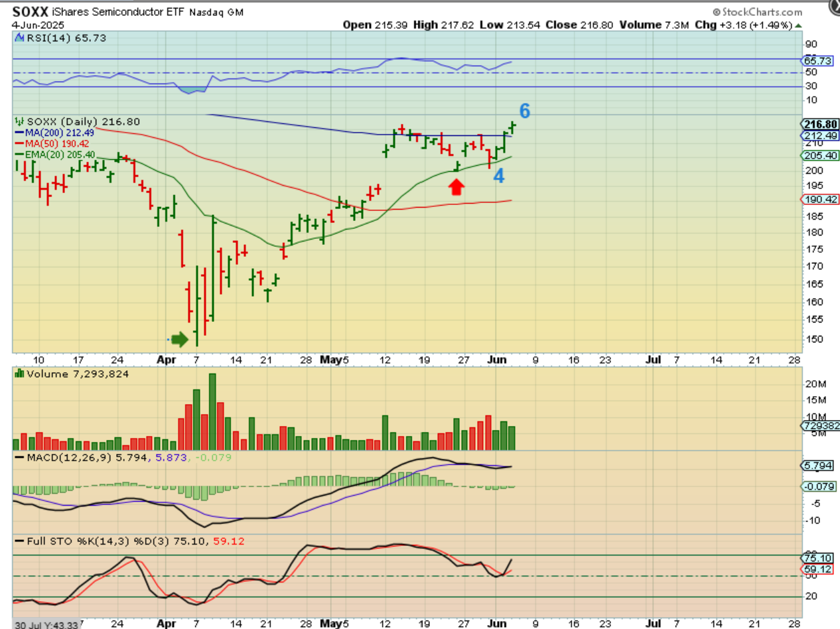Click the legend marker before MACD(12,26,9)
The image size is (840, 629).
19,458
